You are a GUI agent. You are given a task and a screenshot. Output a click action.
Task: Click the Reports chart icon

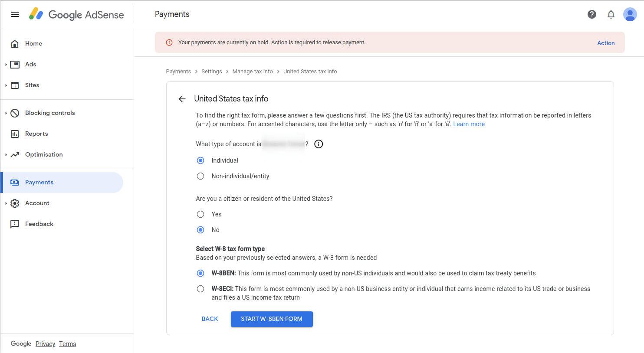click(15, 134)
